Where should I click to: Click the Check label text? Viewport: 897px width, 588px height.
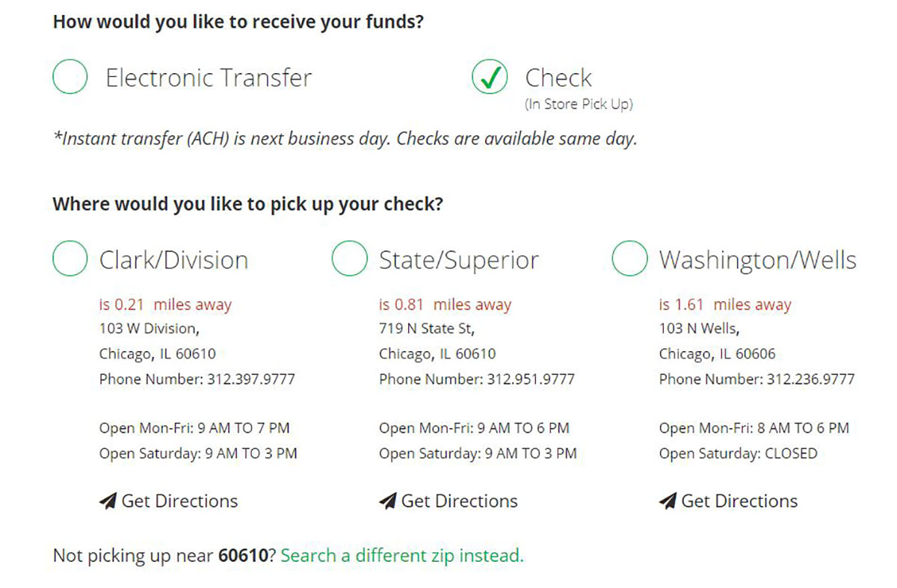click(558, 78)
